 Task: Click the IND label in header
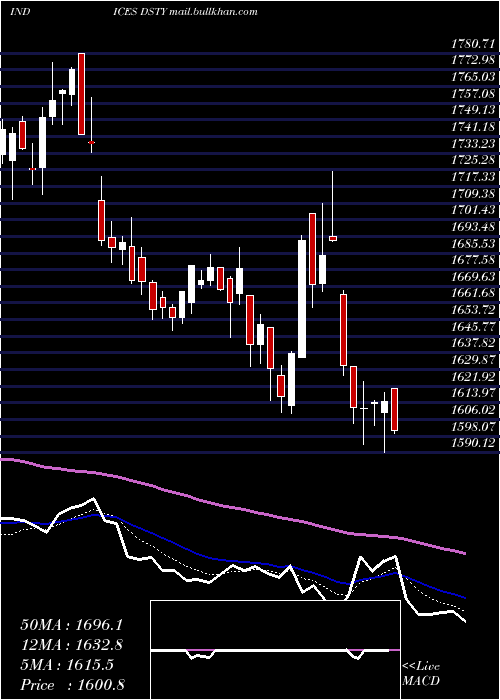20,12
